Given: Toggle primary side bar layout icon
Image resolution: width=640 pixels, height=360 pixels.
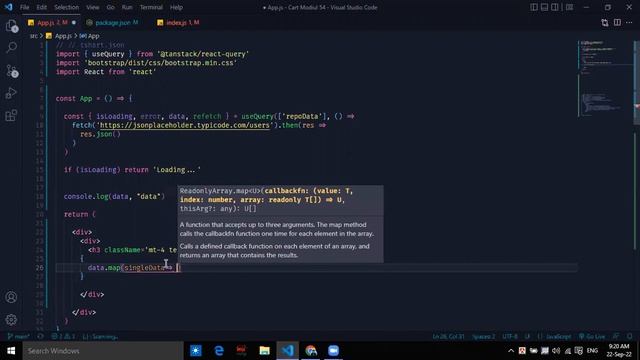Looking at the screenshot, I should [x=534, y=7].
